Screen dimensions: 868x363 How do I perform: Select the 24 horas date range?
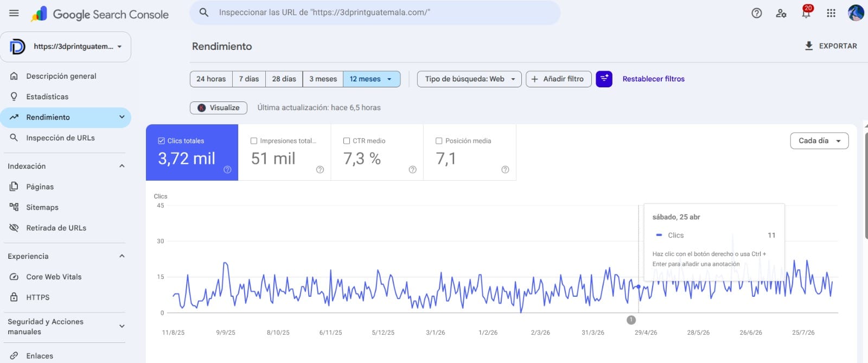211,79
